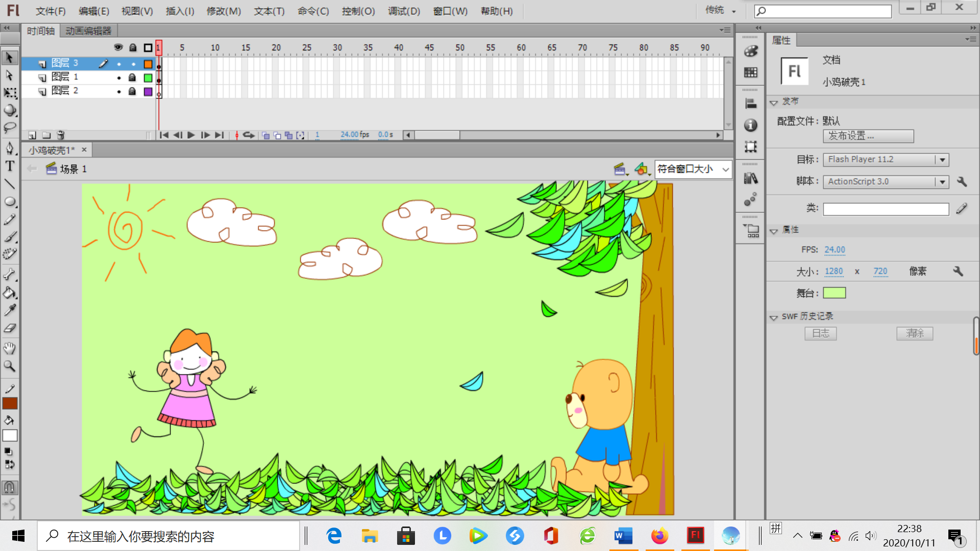Open the Align panel icon
Viewport: 980px width, 551px height.
750,104
